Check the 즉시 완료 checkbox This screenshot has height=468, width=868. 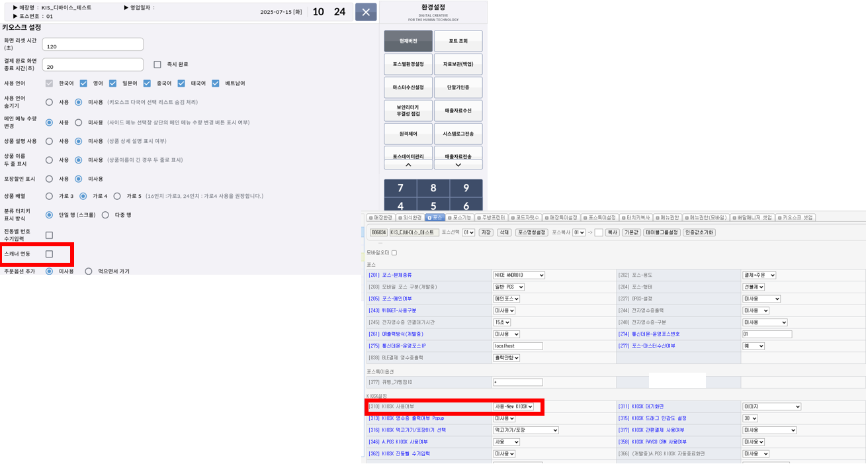point(157,65)
